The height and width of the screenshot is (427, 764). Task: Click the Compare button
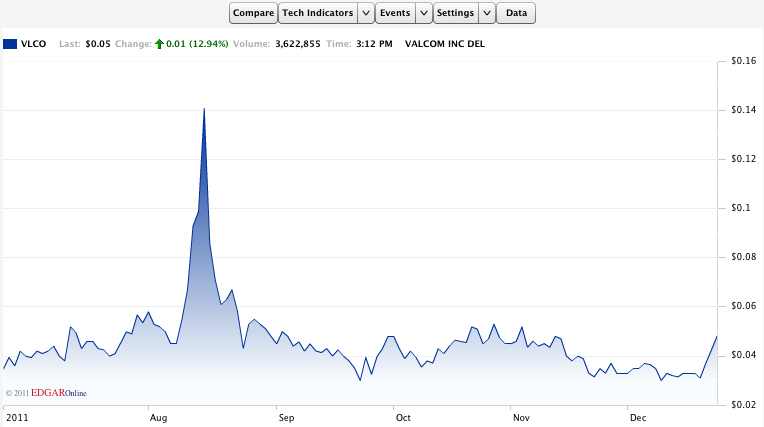[253, 13]
